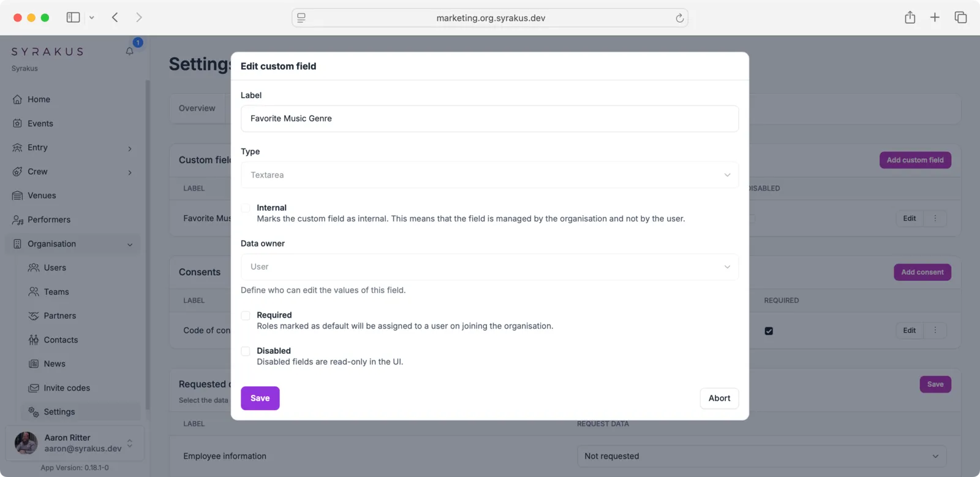The width and height of the screenshot is (980, 477).
Task: Click the Invite codes envelope icon
Action: pos(34,388)
